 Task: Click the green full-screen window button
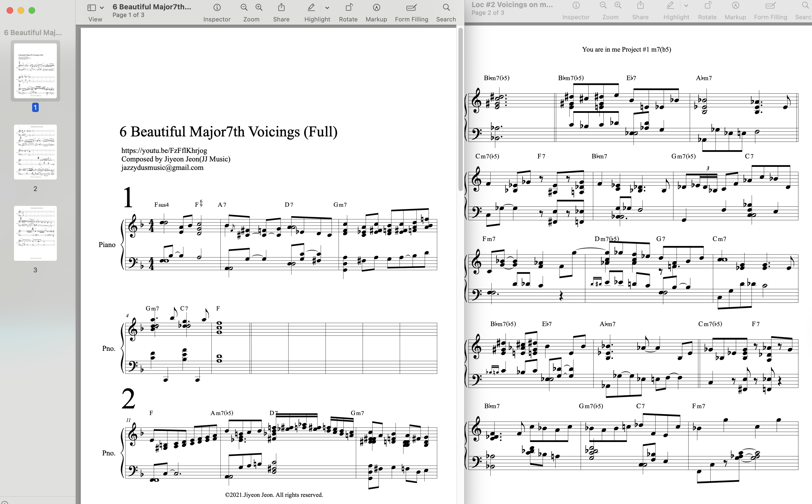[32, 10]
